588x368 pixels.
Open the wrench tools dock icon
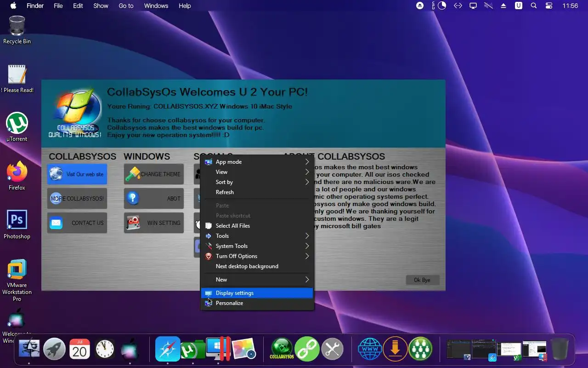click(x=332, y=349)
